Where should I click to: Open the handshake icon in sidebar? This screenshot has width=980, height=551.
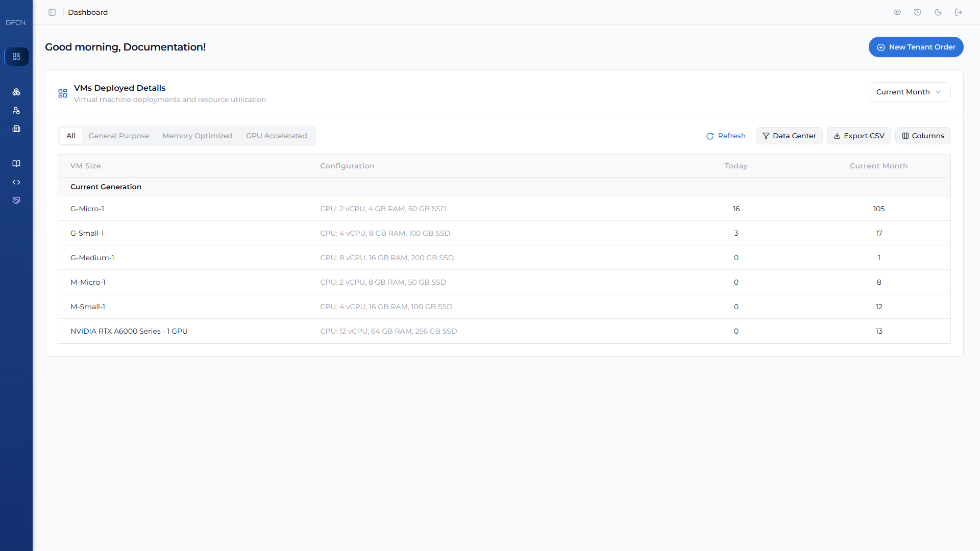[16, 201]
